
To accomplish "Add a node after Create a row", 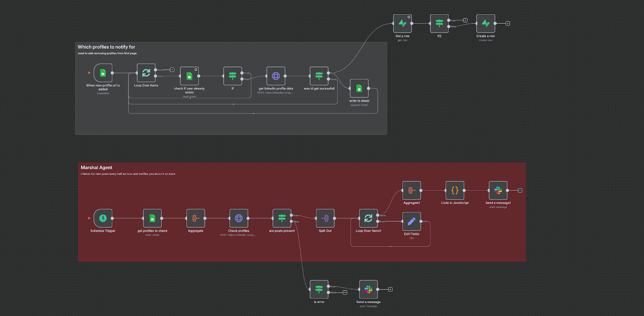I will pos(508,23).
